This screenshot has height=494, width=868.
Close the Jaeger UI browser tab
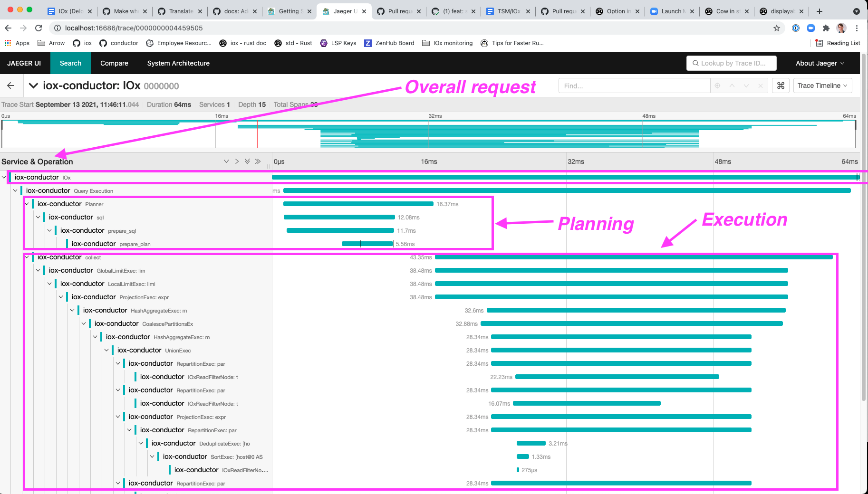pyautogui.click(x=364, y=11)
